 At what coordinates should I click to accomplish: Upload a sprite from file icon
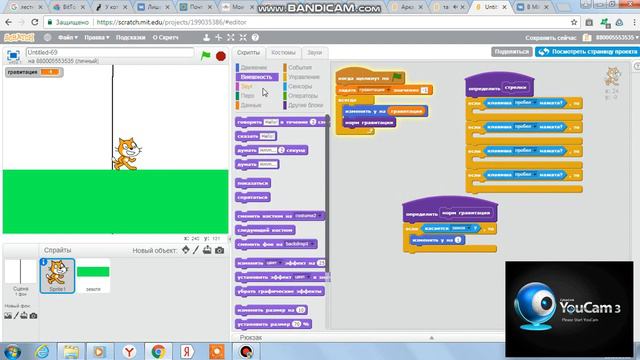(207, 250)
